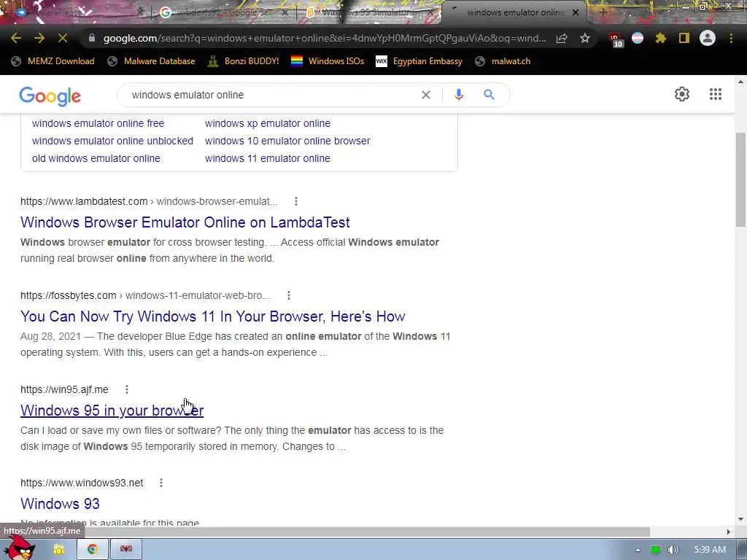Open the malwat.ch bookmark
Viewport: 747px width, 560px height.
click(503, 61)
